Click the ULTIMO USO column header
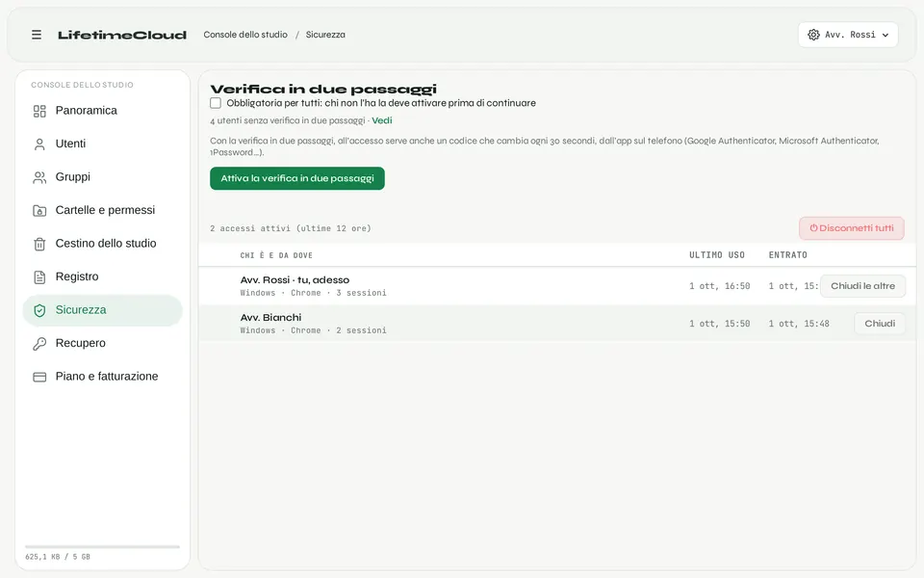 (x=716, y=255)
